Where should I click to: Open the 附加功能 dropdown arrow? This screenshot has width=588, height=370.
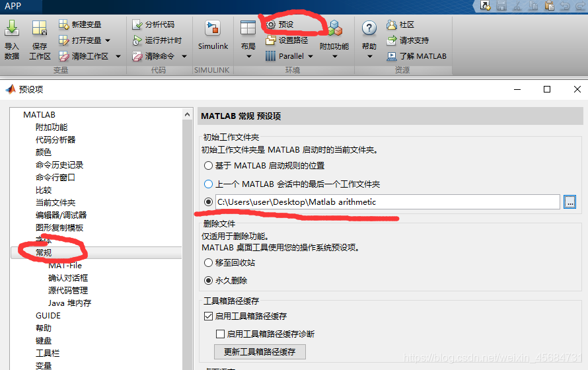tap(335, 57)
